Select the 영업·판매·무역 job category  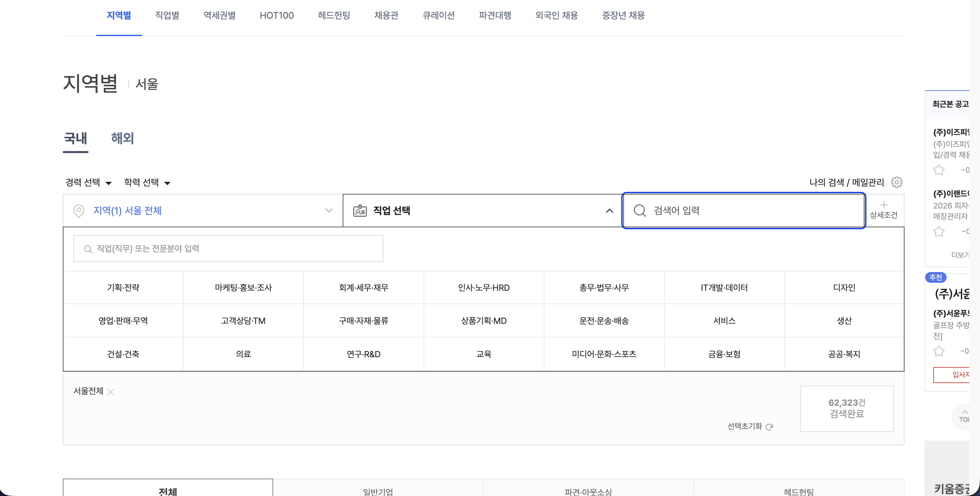click(123, 321)
